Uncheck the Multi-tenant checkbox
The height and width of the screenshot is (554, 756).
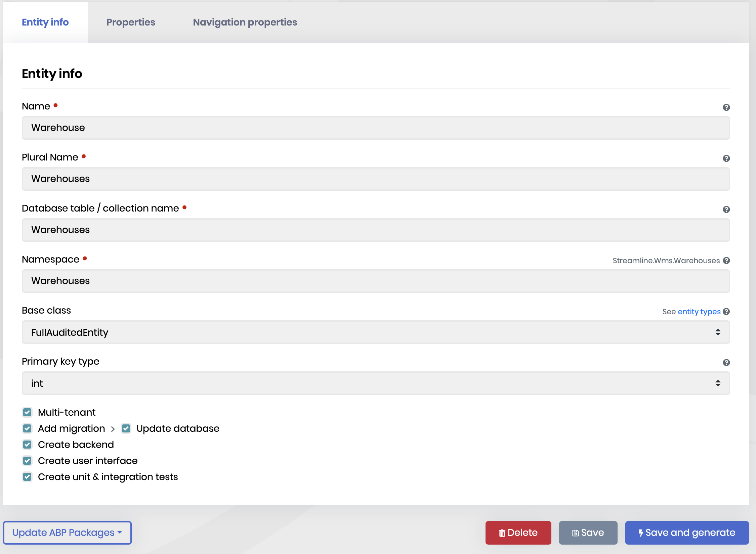[28, 412]
